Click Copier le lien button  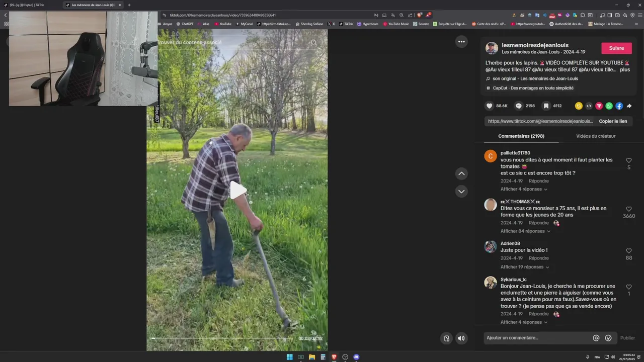tap(613, 121)
